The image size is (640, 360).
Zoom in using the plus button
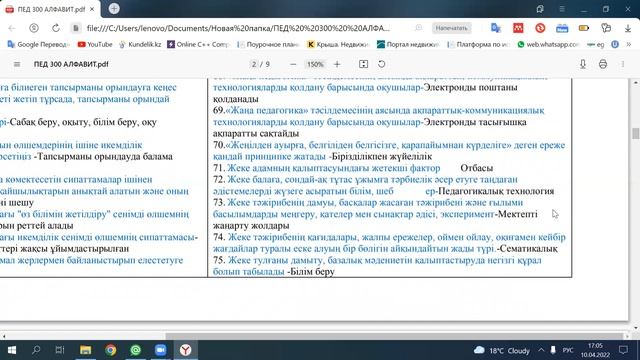pos(337,64)
